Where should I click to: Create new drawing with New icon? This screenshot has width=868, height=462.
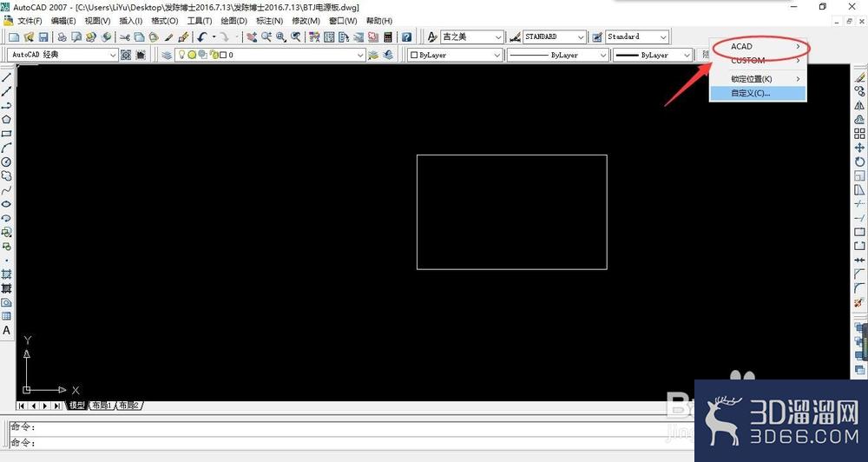[15, 36]
